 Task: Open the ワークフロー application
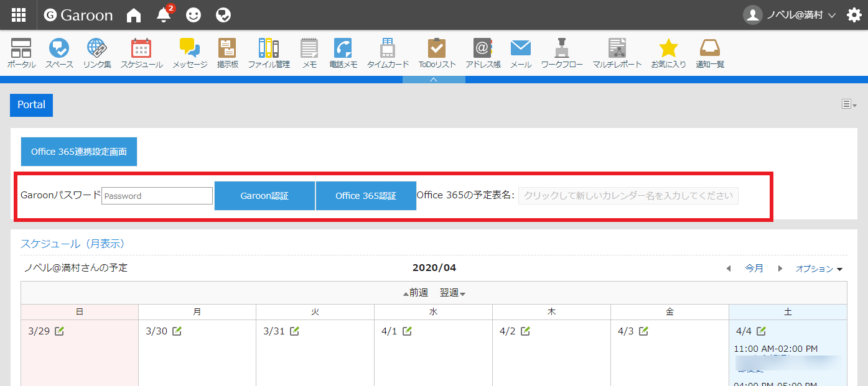tap(562, 53)
